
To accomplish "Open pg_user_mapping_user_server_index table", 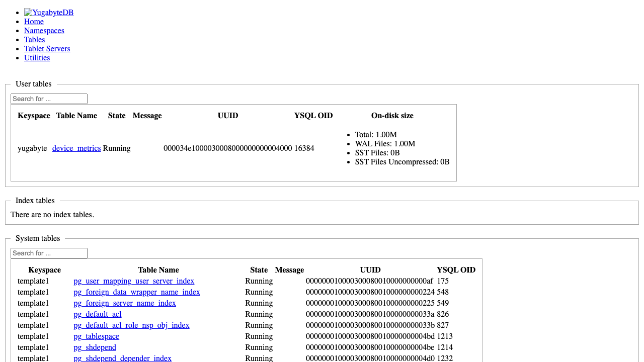I will pos(134,281).
